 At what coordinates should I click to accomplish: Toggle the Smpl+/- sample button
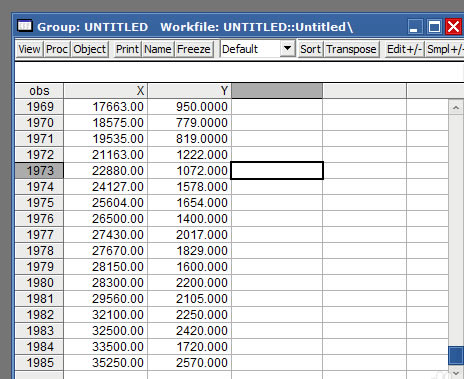point(445,49)
